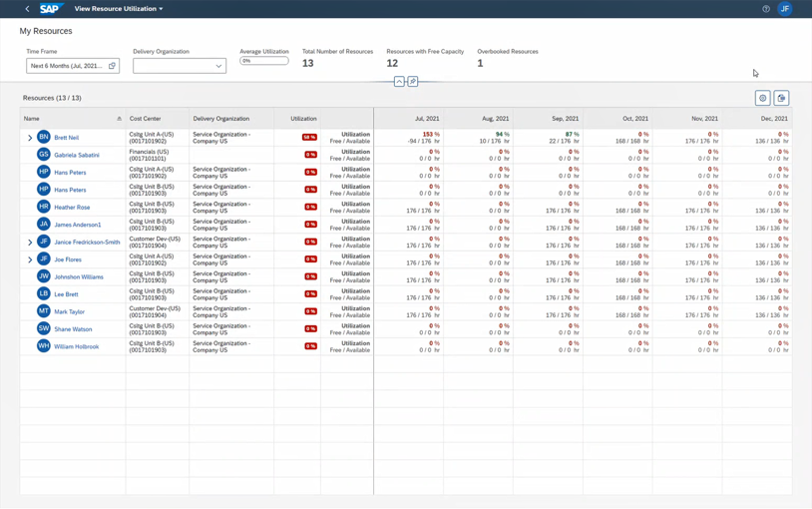Click the JA avatar icon
This screenshot has width=812, height=509.
tap(44, 225)
